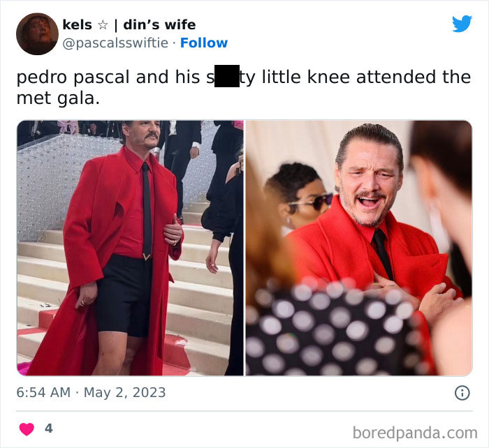The image size is (489, 448).
Task: Click the black tie in left photo
Action: coord(146,210)
